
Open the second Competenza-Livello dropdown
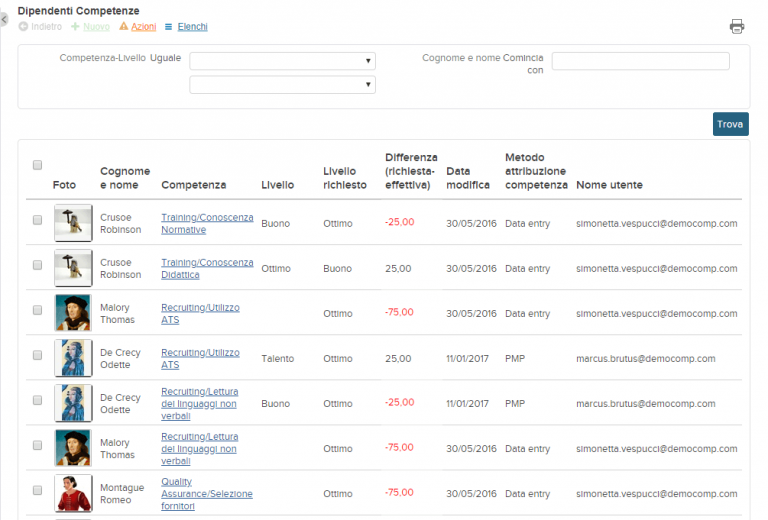point(283,85)
